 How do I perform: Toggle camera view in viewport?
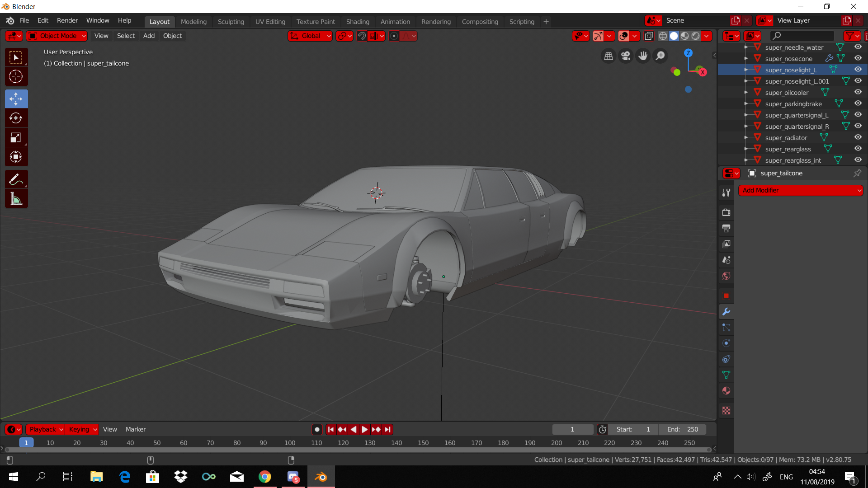[x=626, y=56]
